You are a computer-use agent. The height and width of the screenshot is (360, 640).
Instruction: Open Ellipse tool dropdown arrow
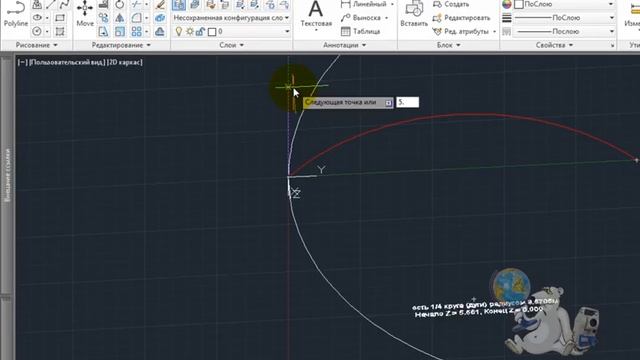click(47, 18)
